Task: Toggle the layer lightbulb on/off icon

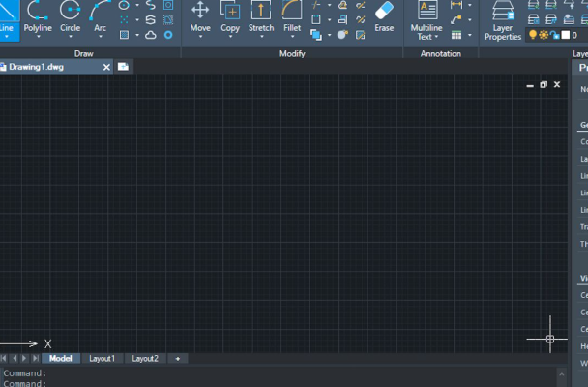Action: (531, 35)
